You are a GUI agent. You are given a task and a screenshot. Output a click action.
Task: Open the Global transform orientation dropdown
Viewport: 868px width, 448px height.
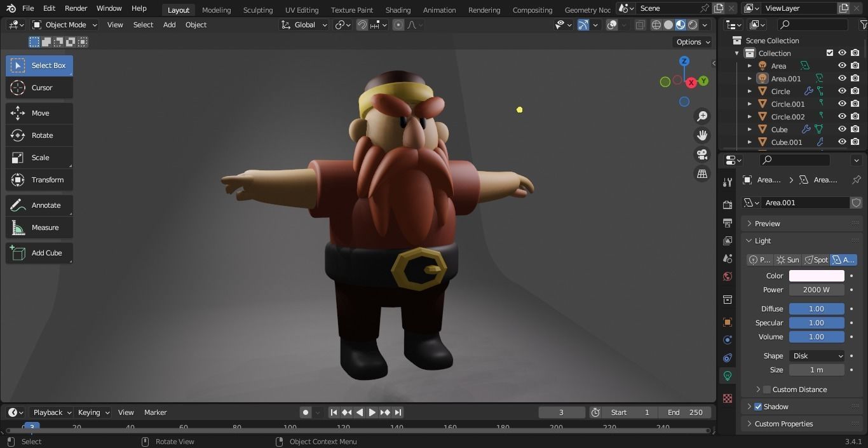click(304, 25)
